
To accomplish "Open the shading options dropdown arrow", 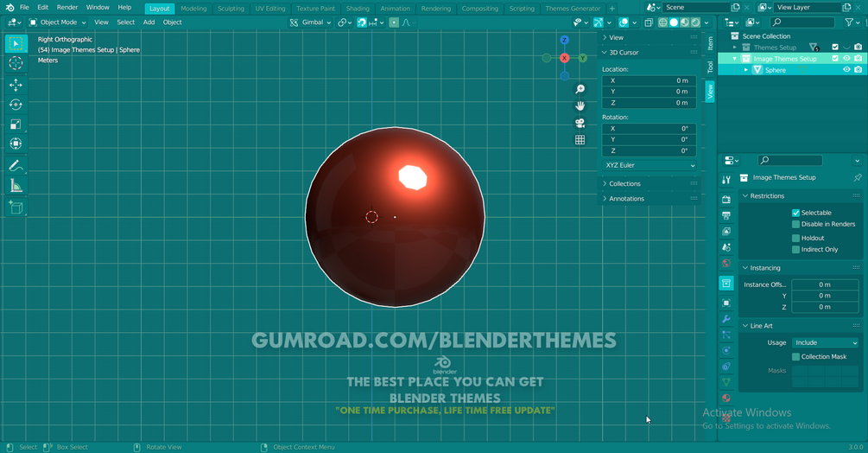I will pyautogui.click(x=706, y=22).
